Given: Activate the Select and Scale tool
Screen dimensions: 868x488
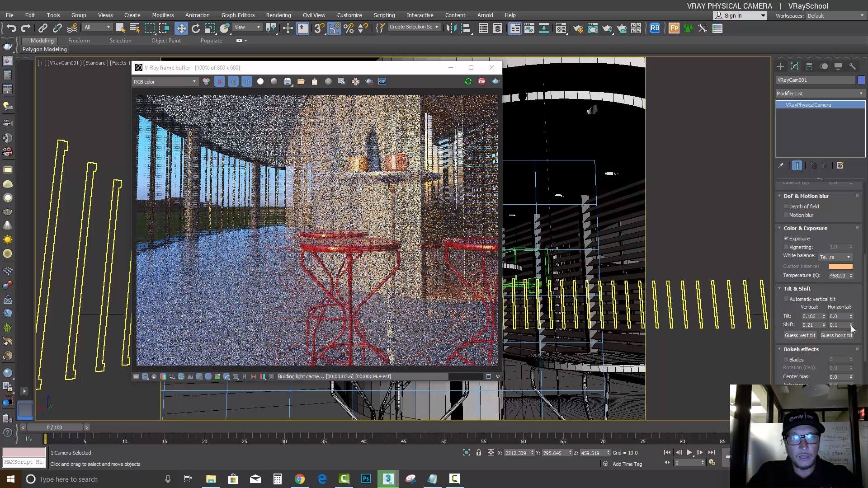Looking at the screenshot, I should (x=210, y=28).
